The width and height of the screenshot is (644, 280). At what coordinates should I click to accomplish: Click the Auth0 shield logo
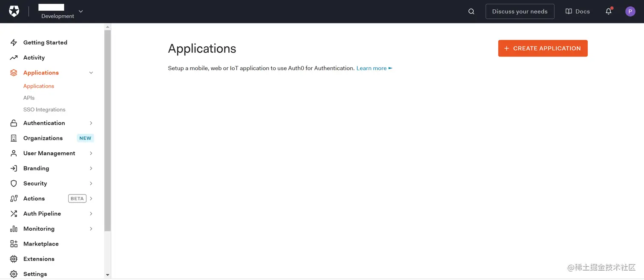(x=14, y=11)
